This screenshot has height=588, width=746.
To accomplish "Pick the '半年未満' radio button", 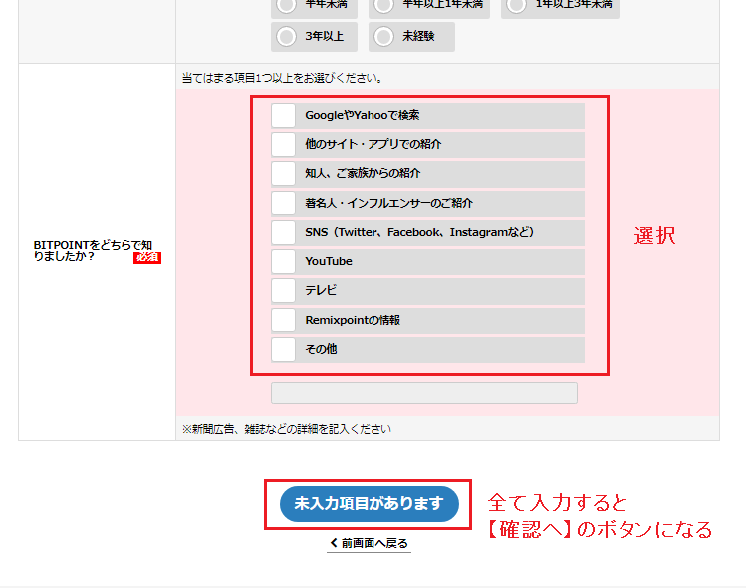I will pos(287,5).
